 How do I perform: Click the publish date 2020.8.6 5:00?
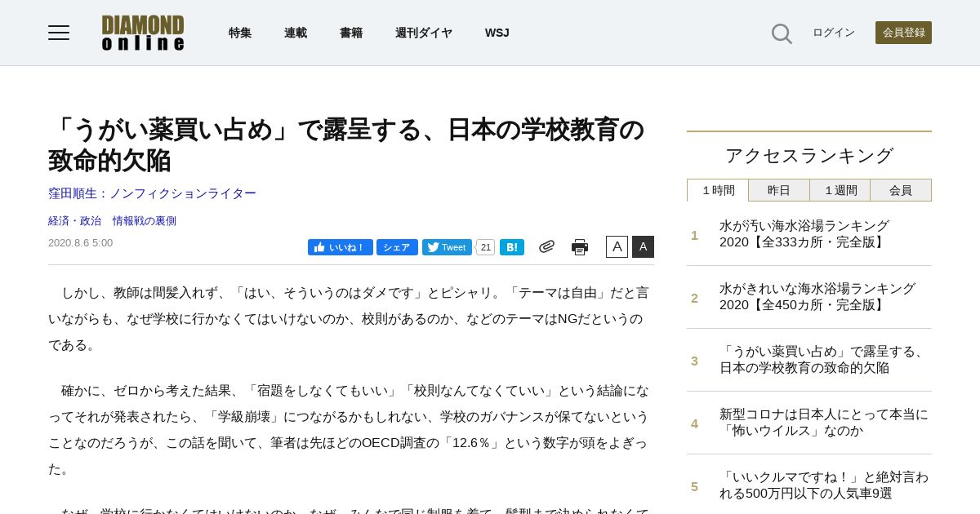[81, 243]
